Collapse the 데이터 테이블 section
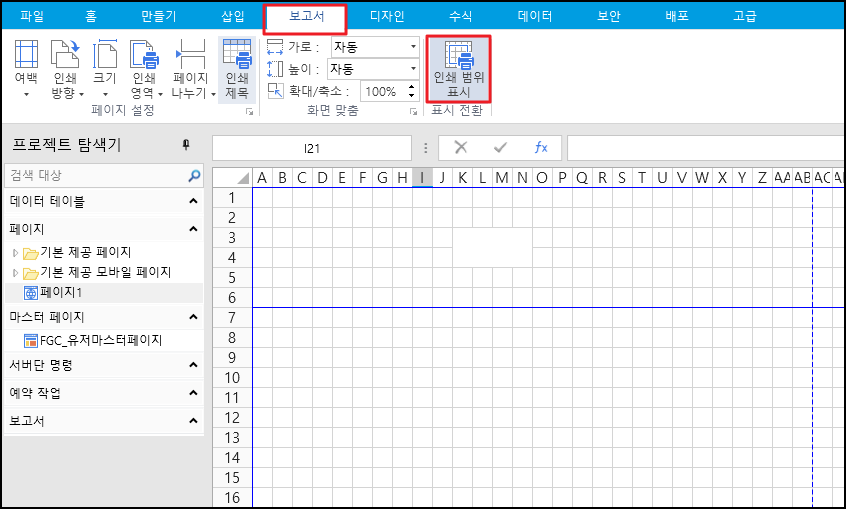846x509 pixels. coord(193,201)
